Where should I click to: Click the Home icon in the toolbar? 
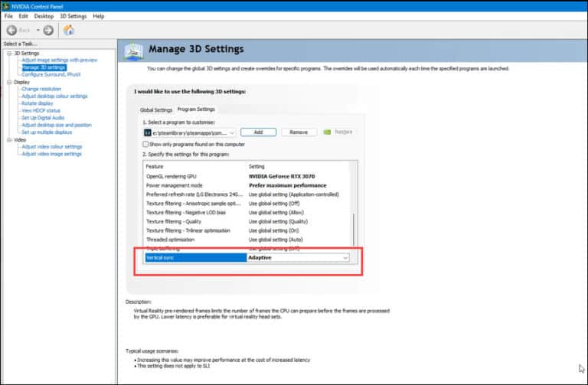point(69,30)
